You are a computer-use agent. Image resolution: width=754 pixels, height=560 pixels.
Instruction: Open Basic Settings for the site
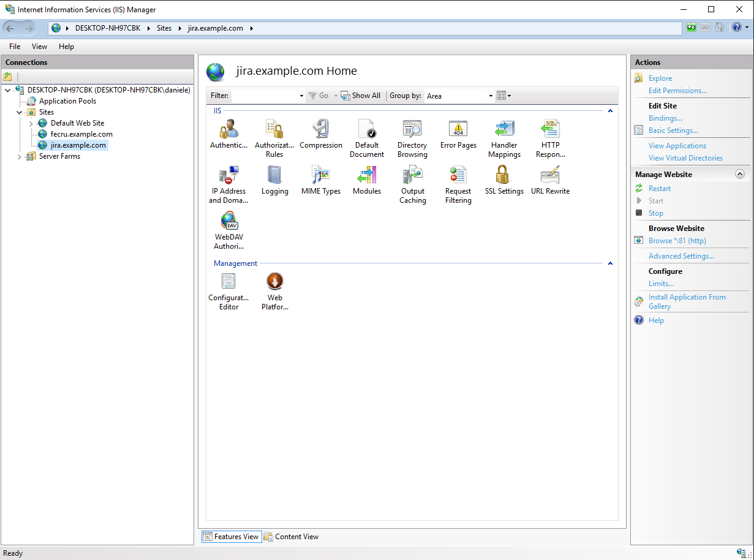click(x=673, y=131)
